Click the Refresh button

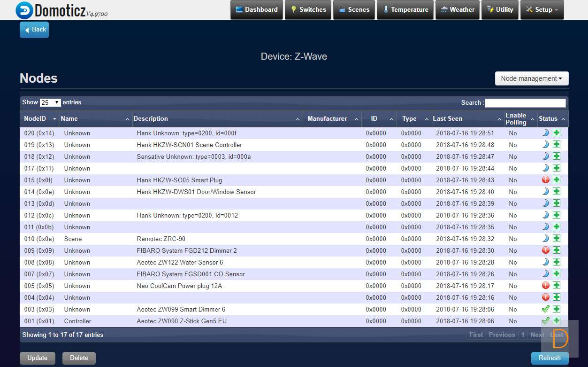tap(549, 358)
